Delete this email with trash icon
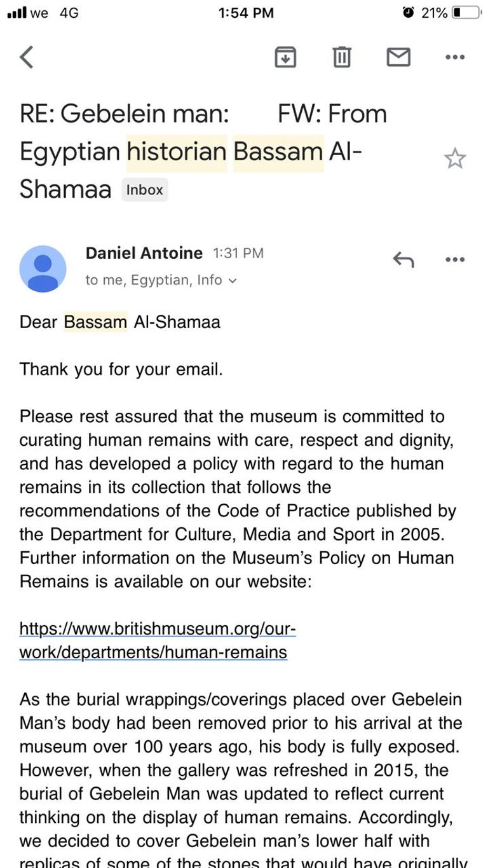This screenshot has width=488, height=868. [342, 57]
